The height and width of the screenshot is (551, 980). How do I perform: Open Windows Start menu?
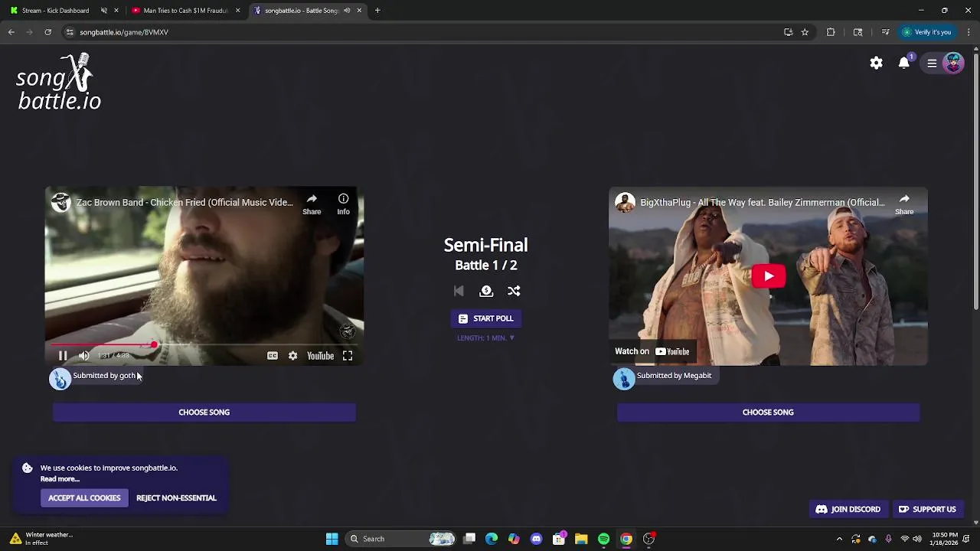(332, 539)
